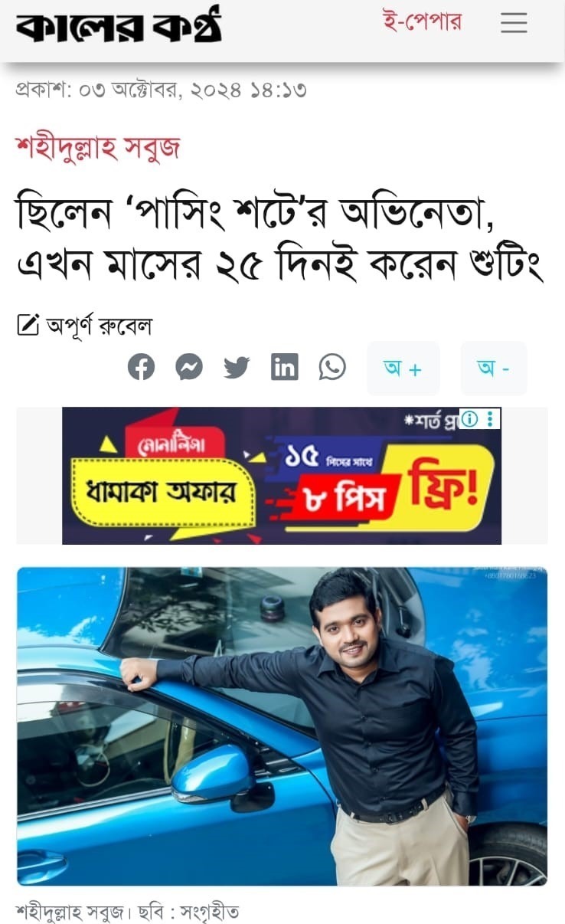Image resolution: width=565 pixels, height=924 pixels.
Task: Decrease font size with অ - button
Action: pyautogui.click(x=494, y=369)
